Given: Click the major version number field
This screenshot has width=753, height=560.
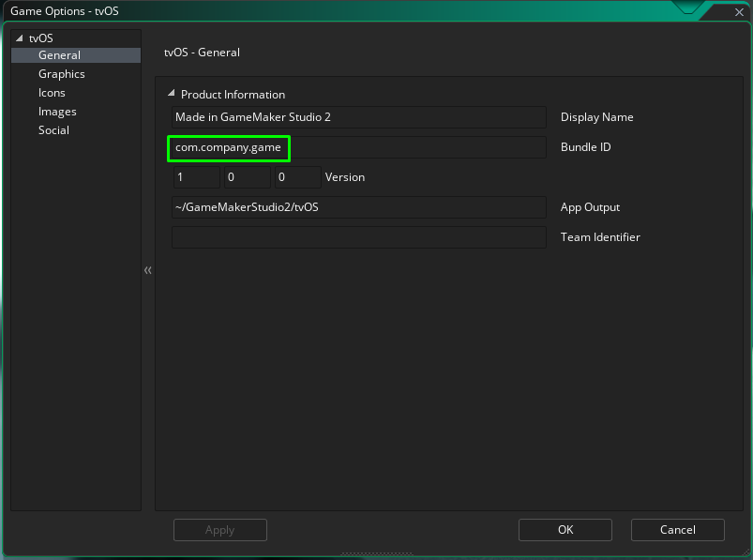Looking at the screenshot, I should tap(196, 177).
